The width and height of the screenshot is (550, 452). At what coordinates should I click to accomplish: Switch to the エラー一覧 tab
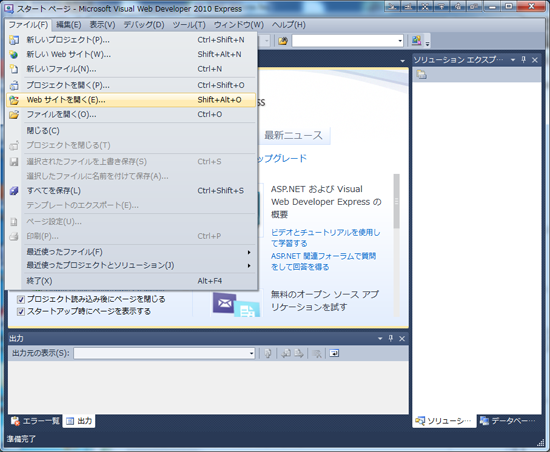pyautogui.click(x=35, y=421)
